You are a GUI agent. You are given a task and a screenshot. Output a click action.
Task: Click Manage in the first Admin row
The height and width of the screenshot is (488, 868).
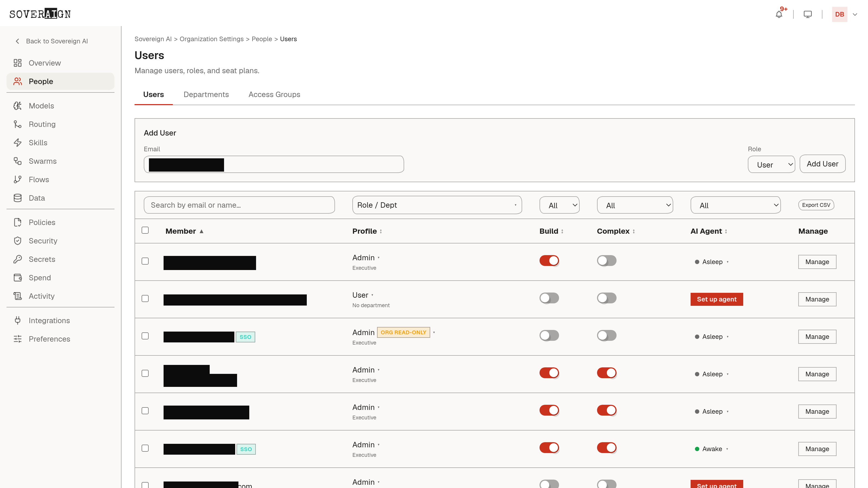pos(817,262)
